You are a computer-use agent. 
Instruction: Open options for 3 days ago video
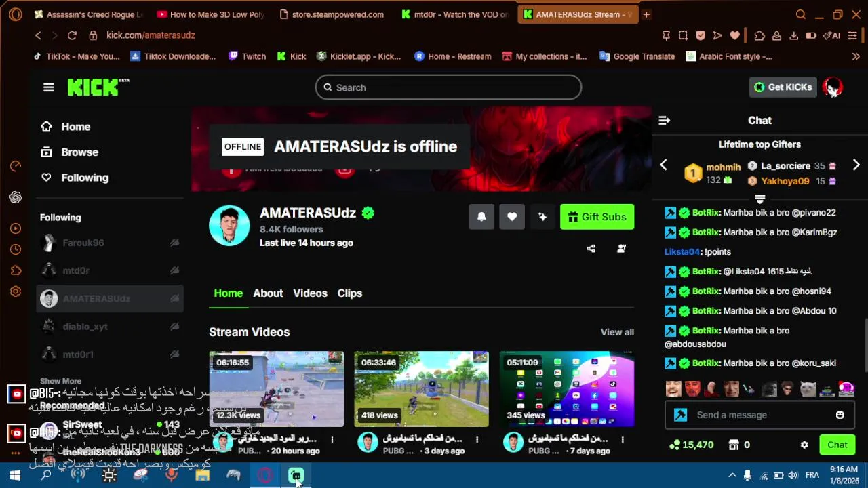pyautogui.click(x=477, y=440)
